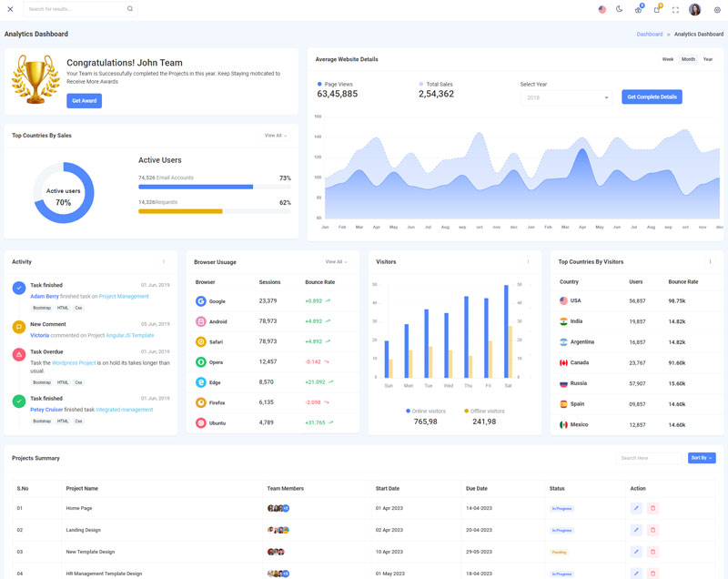Image resolution: width=728 pixels, height=579 pixels.
Task: Click the Get Complete Details button
Action: pos(652,96)
